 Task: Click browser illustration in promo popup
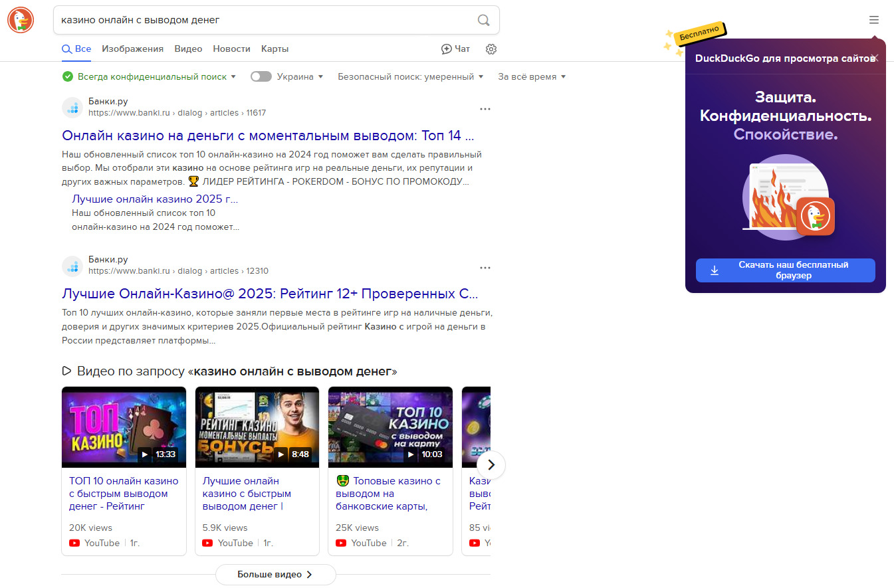click(788, 197)
